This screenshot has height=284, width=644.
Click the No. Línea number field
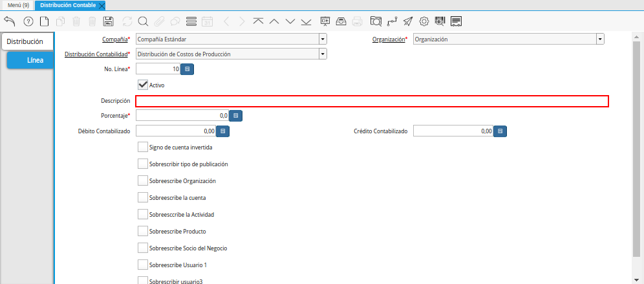click(158, 69)
